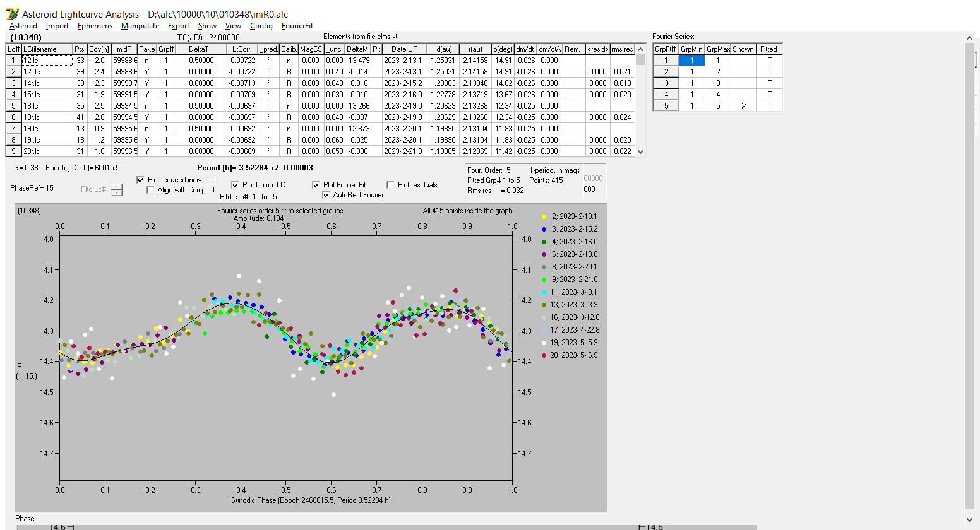
Task: Click legend entry 13; 2023- 3- 3.9
Action: [x=574, y=305]
